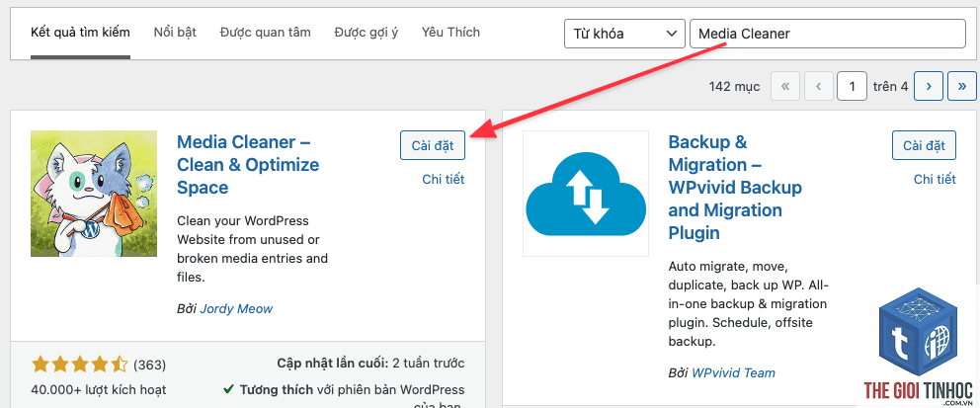Click the Media Cleaner star rating
The width and height of the screenshot is (980, 408).
[80, 364]
